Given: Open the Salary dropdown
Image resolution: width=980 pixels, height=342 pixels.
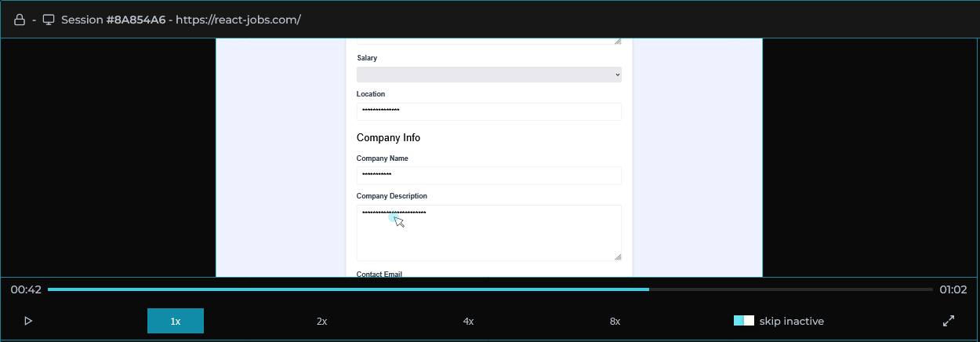Looking at the screenshot, I should tap(488, 75).
